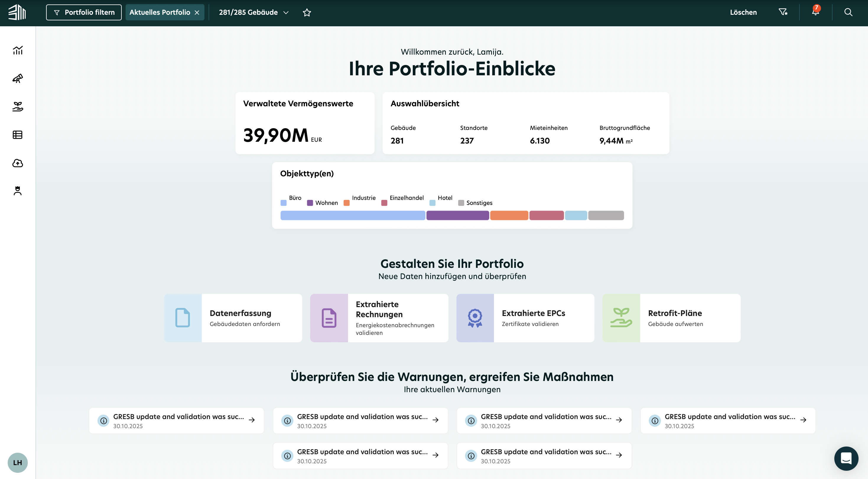
Task: Toggle the favorite star next to building count
Action: [x=307, y=12]
